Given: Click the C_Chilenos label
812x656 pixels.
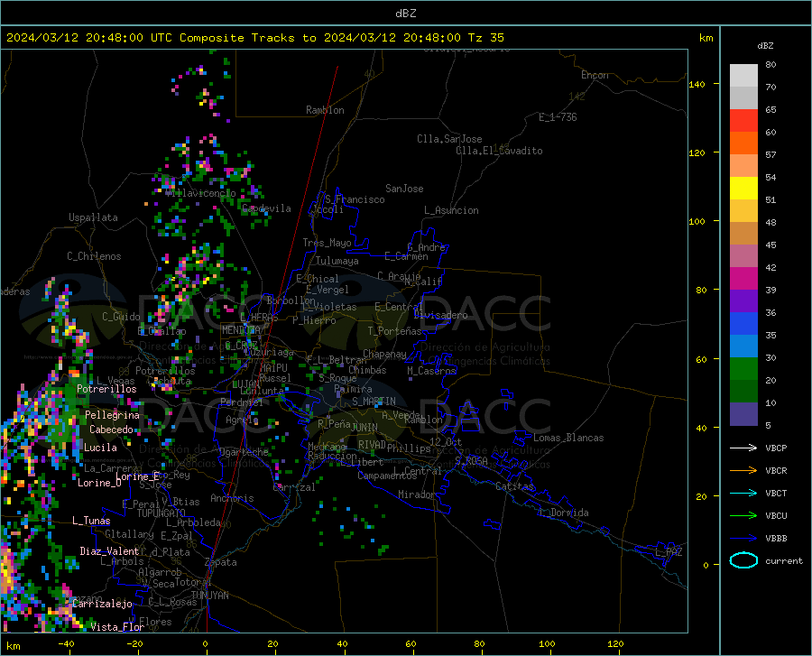Looking at the screenshot, I should [x=94, y=256].
